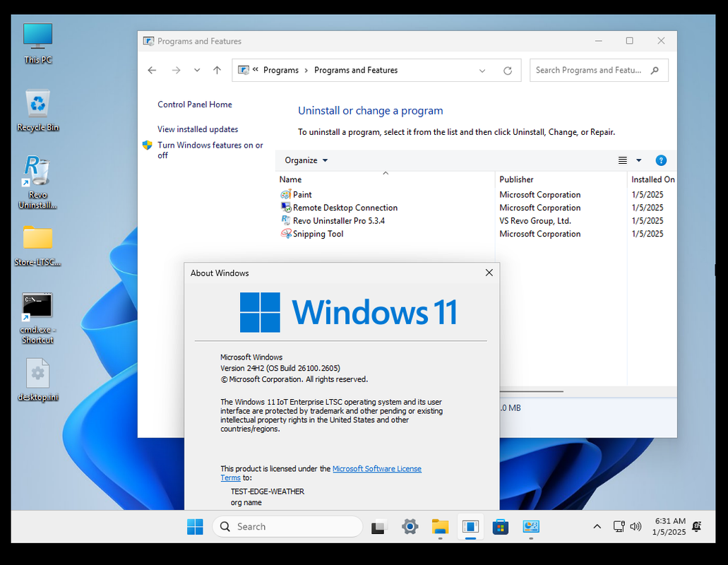Open View installed updates link
Image resolution: width=728 pixels, height=565 pixels.
pos(198,129)
